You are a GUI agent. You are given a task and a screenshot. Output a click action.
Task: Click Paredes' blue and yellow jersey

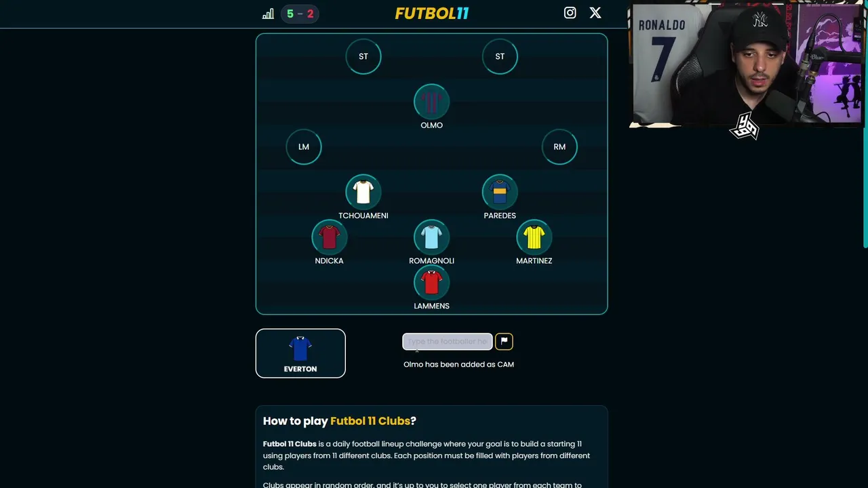pos(500,192)
